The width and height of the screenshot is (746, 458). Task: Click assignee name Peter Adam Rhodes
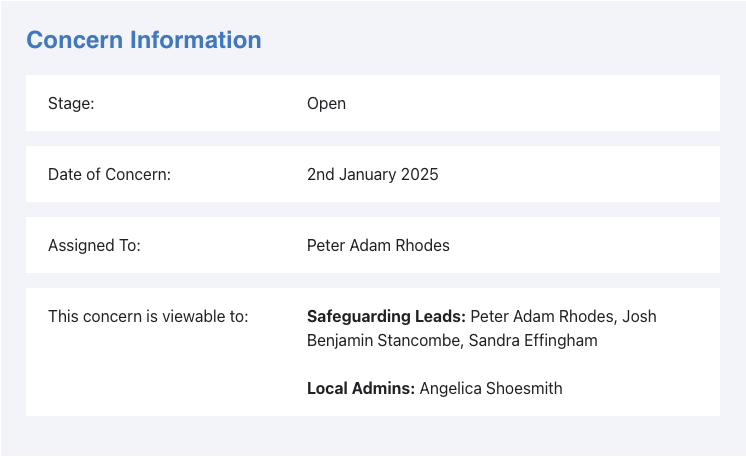[x=378, y=245]
